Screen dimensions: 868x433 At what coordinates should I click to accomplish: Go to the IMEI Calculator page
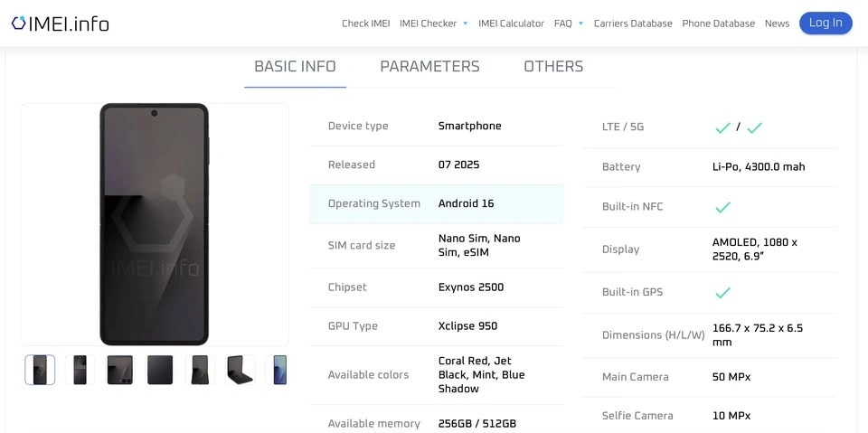[x=511, y=24]
